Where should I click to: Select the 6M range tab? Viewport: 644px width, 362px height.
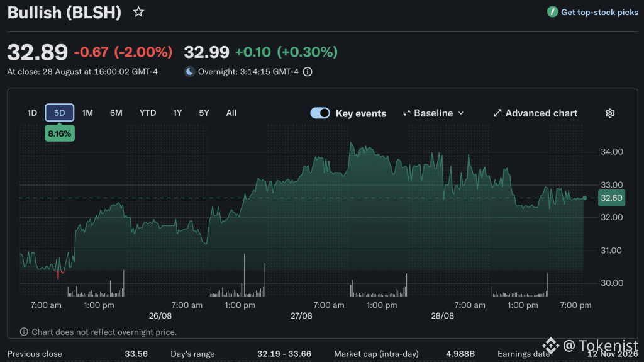click(x=116, y=113)
